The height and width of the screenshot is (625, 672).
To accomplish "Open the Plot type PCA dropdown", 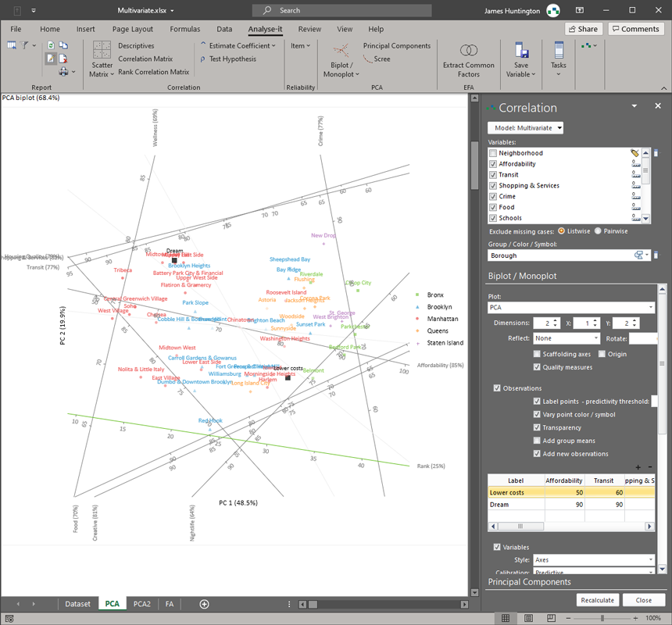I will (571, 308).
